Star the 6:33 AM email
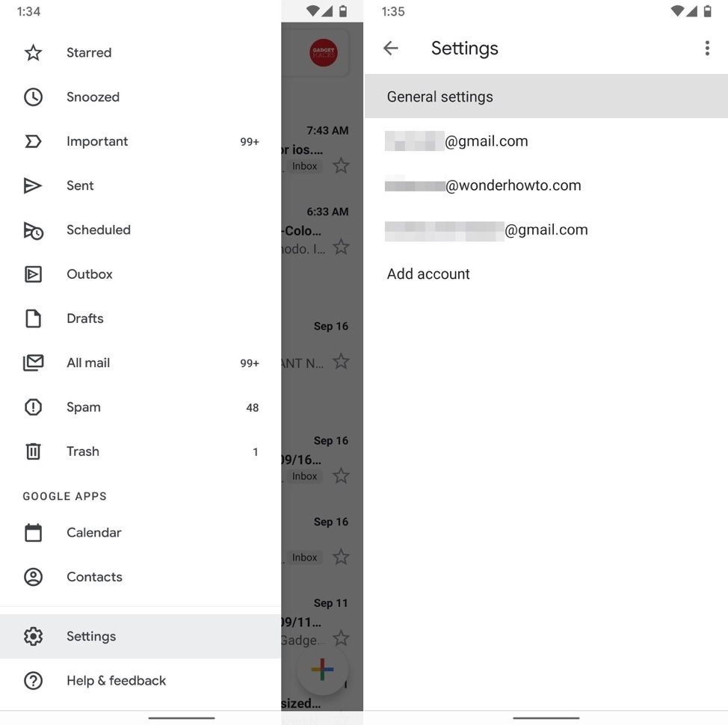This screenshot has width=728, height=725. point(341,247)
